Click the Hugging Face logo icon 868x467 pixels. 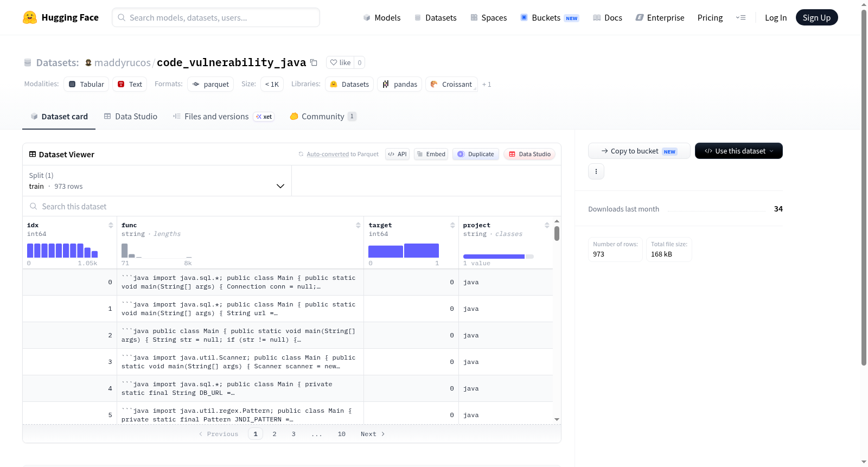(30, 17)
